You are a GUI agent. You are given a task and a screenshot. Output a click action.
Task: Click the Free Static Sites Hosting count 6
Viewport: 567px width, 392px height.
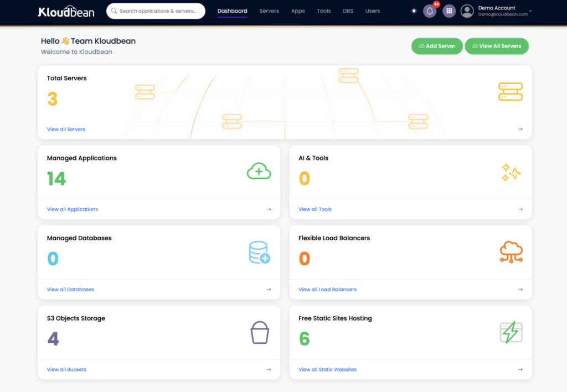(x=305, y=339)
